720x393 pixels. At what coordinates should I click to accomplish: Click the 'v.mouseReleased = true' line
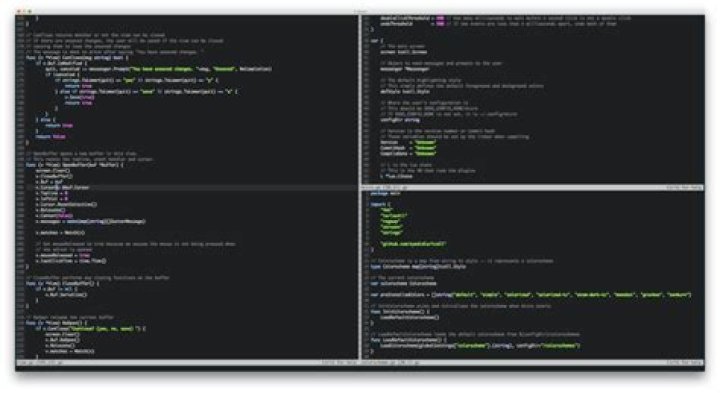[62, 255]
